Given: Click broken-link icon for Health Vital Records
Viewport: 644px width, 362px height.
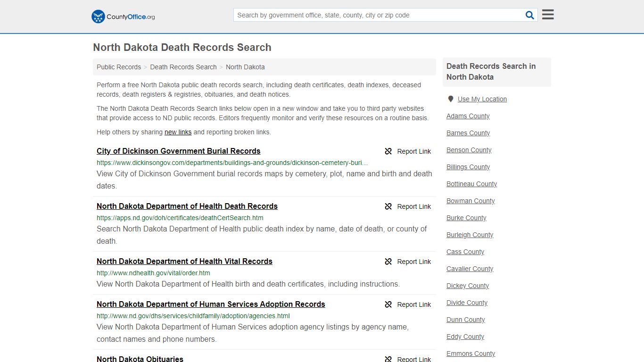Looking at the screenshot, I should [388, 262].
